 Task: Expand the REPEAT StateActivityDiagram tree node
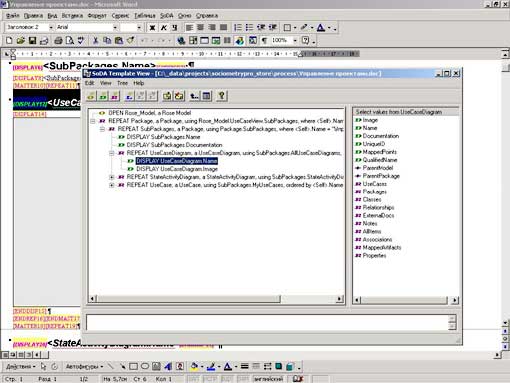pyautogui.click(x=112, y=177)
